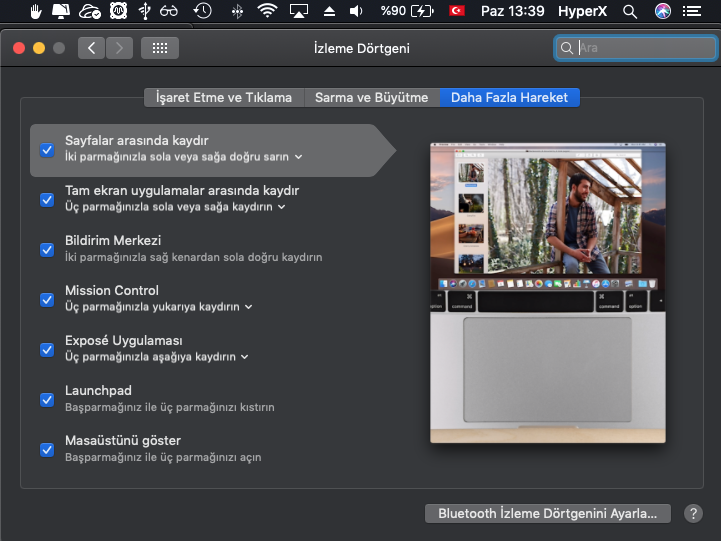Toggle the Mission Control checkbox
721x541 pixels.
pyautogui.click(x=47, y=299)
